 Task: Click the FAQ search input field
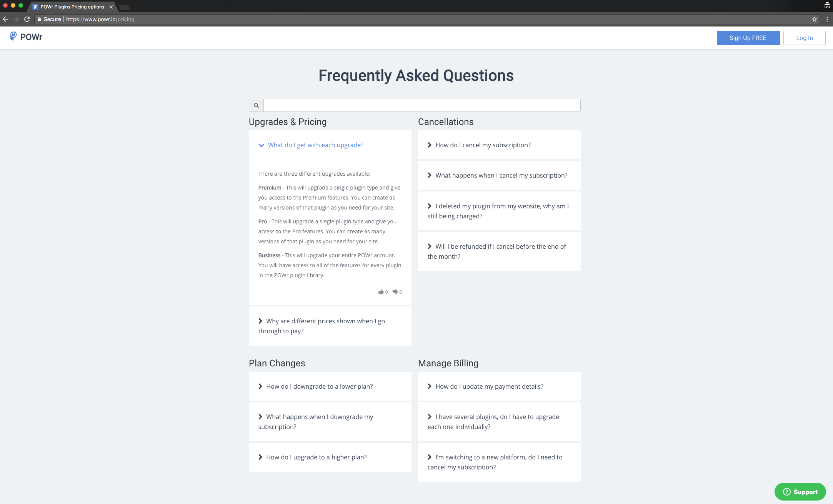[x=422, y=105]
